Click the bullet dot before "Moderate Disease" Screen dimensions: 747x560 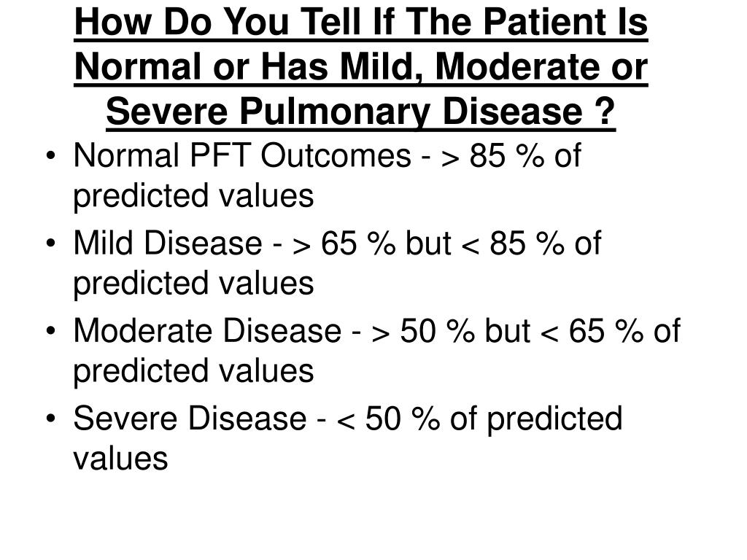coord(51,331)
